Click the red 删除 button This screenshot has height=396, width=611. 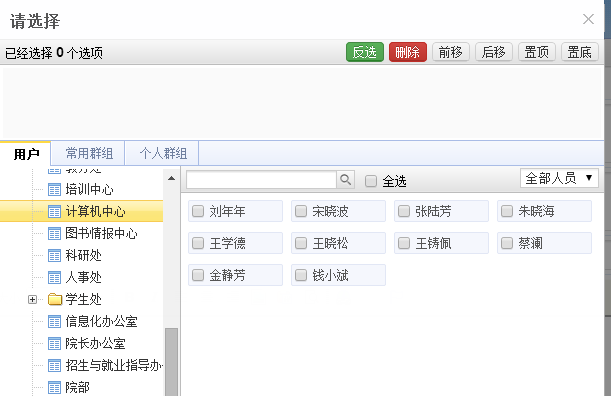408,52
